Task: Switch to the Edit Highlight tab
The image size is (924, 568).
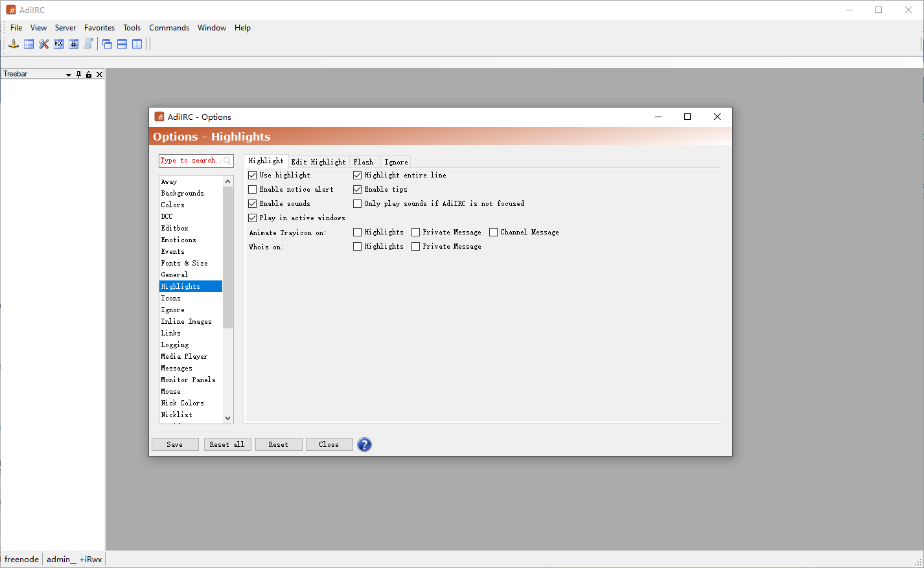Action: (x=319, y=162)
